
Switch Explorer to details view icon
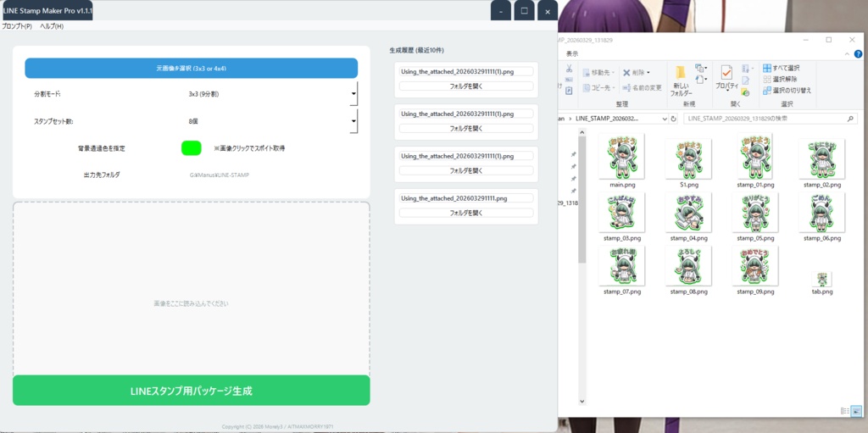click(x=845, y=411)
